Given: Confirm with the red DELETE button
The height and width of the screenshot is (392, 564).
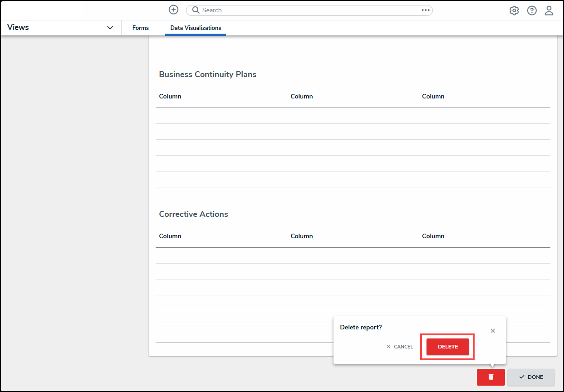Looking at the screenshot, I should click(x=447, y=347).
